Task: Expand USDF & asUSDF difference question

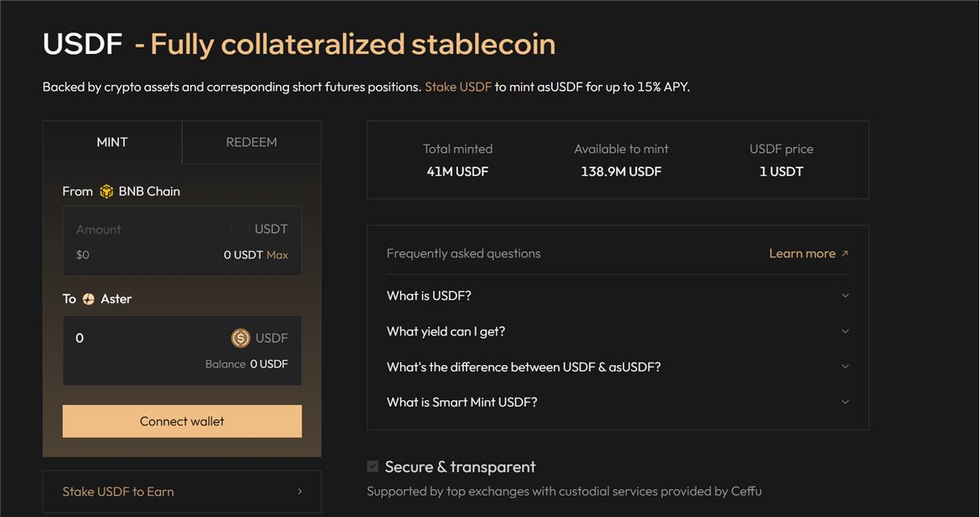Action: [618, 367]
